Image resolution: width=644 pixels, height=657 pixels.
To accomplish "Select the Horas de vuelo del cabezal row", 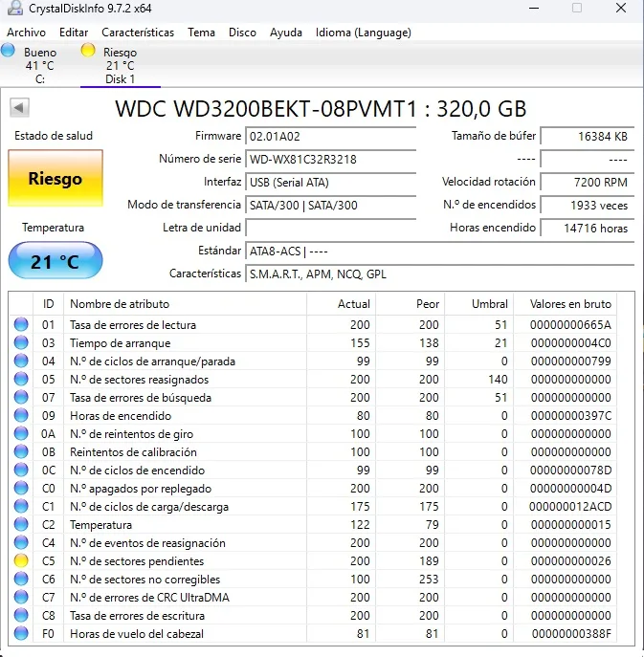I will 312,633.
